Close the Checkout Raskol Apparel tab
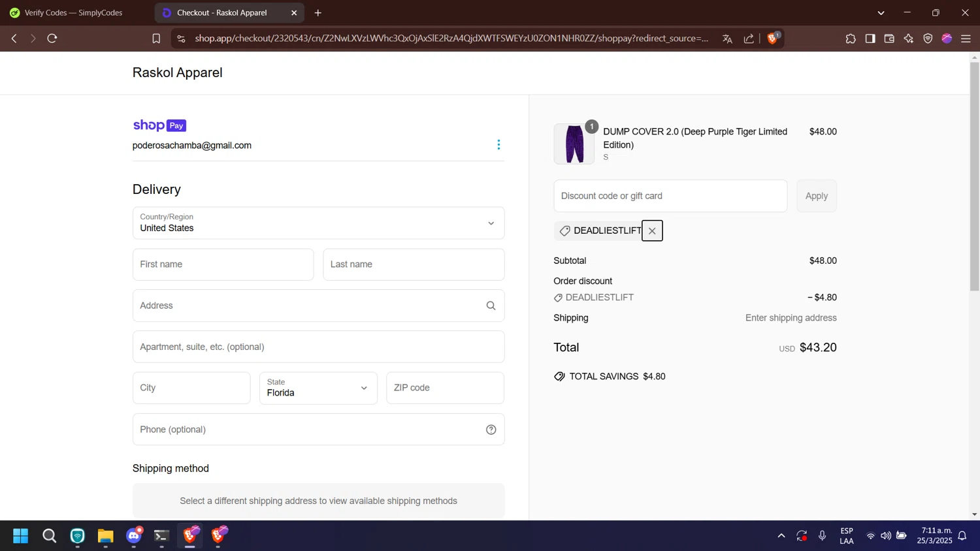 294,12
